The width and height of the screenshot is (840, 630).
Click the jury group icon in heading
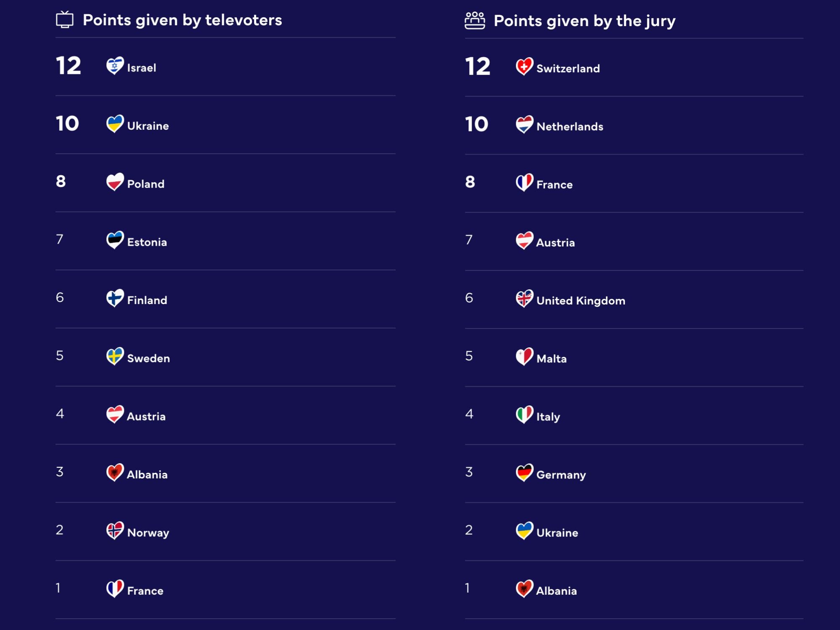pos(475,21)
